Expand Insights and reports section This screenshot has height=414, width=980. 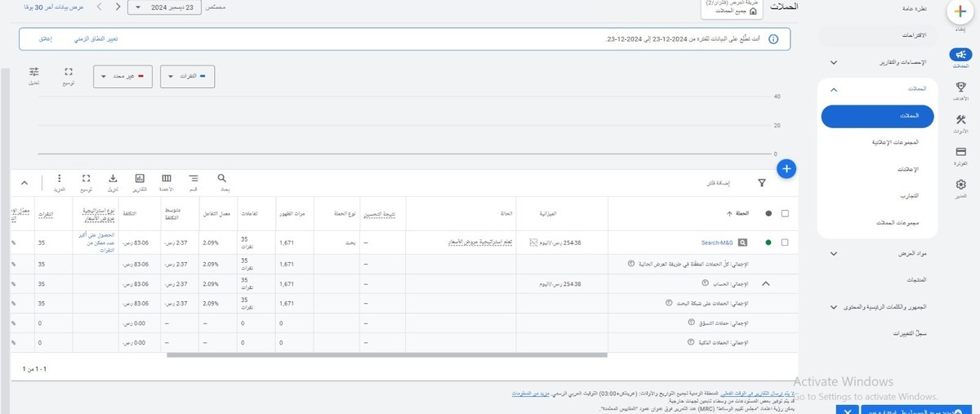point(833,62)
